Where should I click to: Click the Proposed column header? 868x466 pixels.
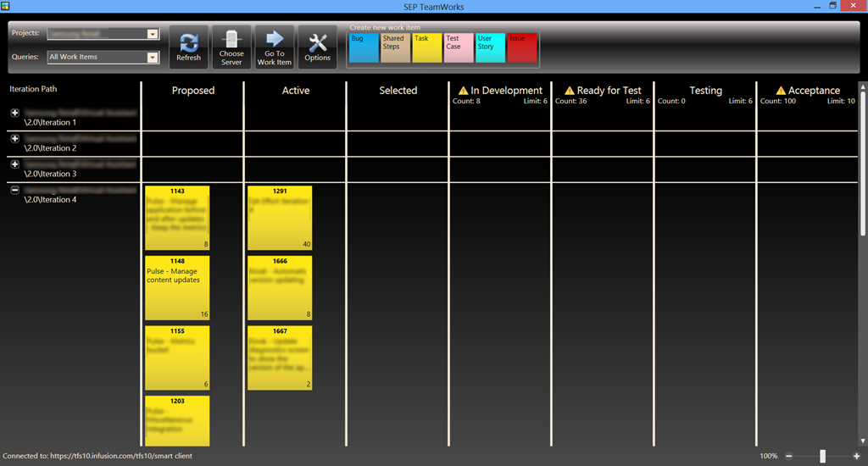point(192,90)
